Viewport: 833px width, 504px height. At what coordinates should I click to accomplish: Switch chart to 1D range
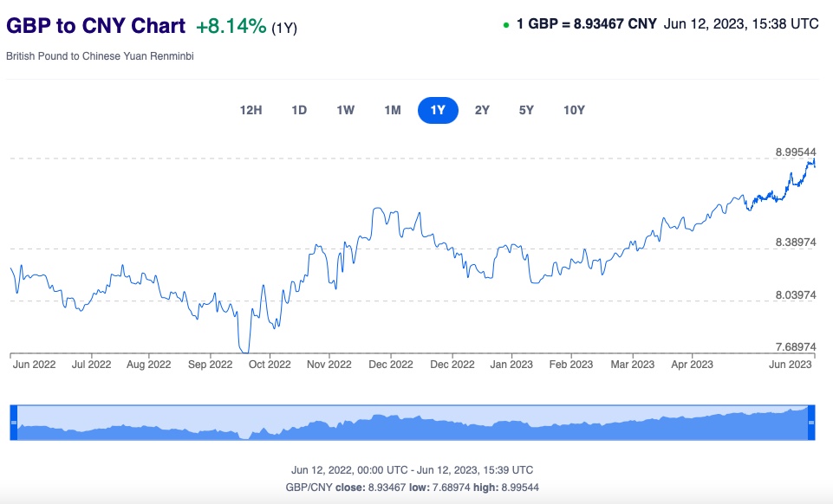[299, 110]
